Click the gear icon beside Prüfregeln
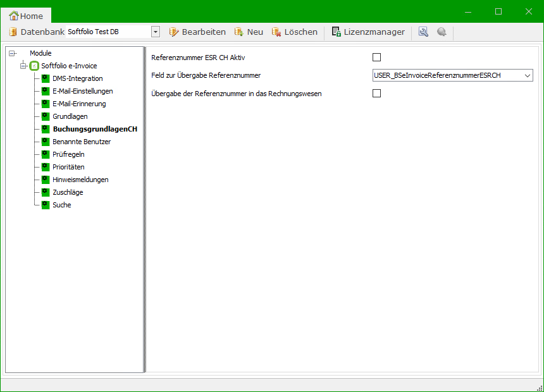 (46, 154)
